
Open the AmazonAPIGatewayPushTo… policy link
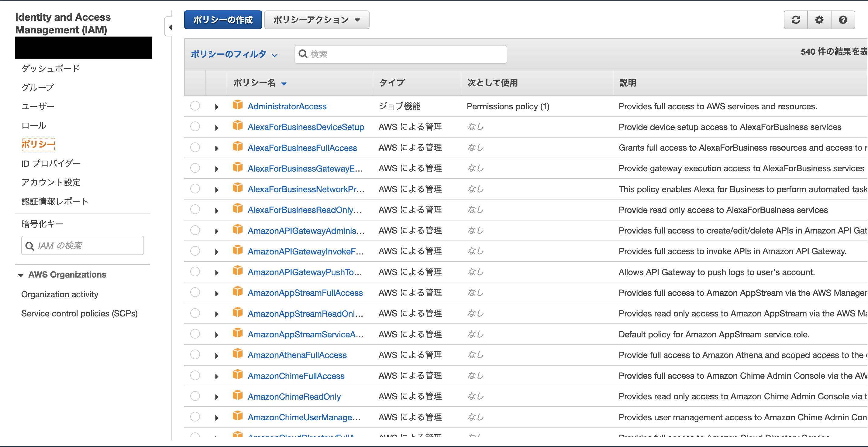[305, 272]
